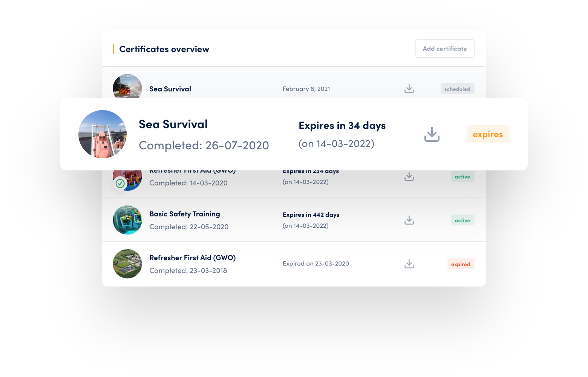Click the Add certificate button

[x=445, y=48]
